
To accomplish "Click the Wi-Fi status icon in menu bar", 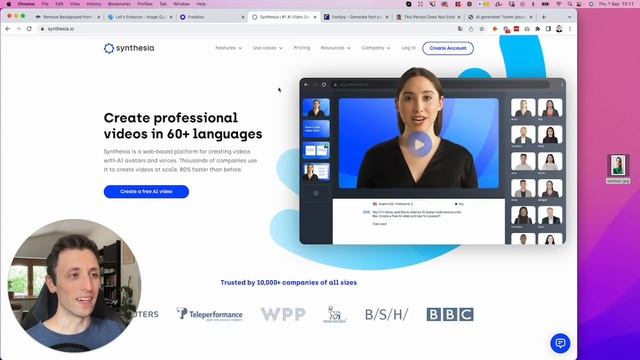I will coord(559,4).
